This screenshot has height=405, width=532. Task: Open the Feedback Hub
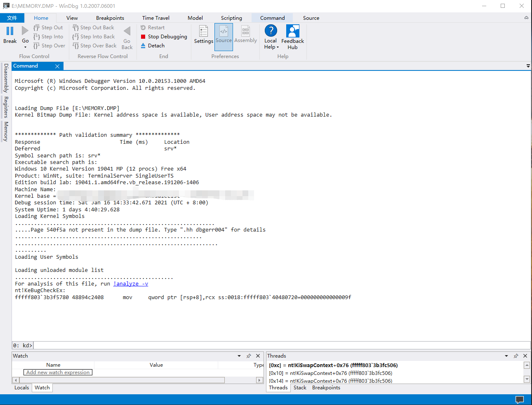pos(293,37)
